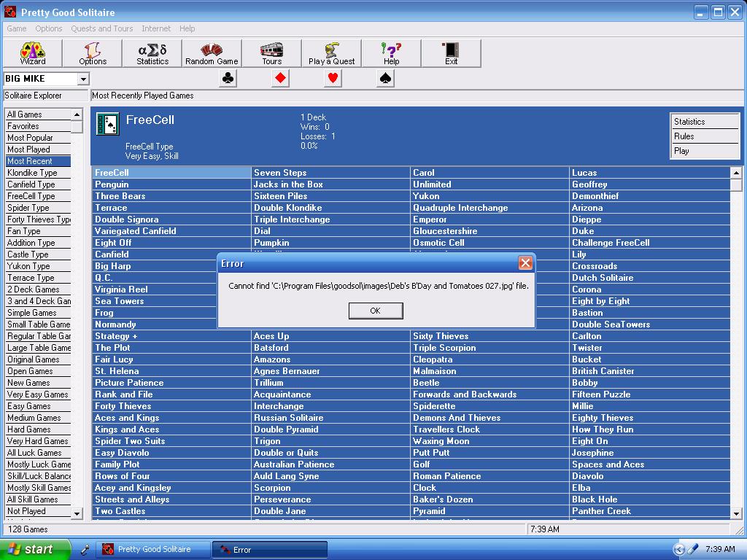
Task: Click the Play a Quest icon
Action: [332, 52]
